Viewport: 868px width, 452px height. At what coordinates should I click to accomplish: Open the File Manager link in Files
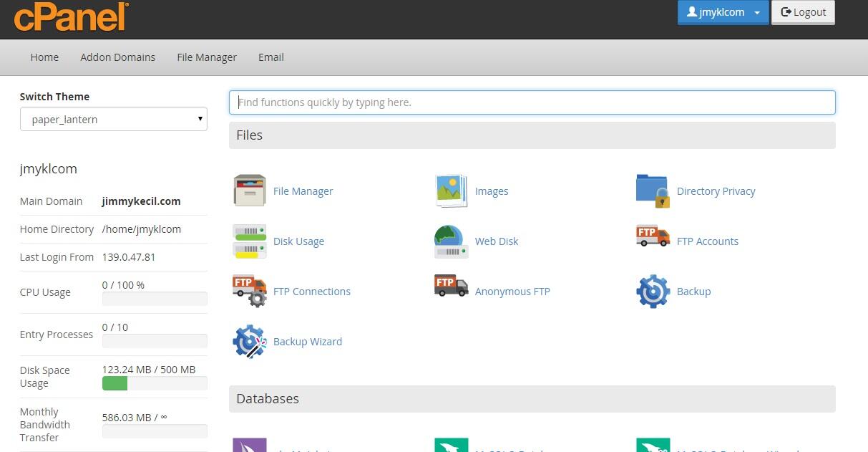tap(303, 191)
